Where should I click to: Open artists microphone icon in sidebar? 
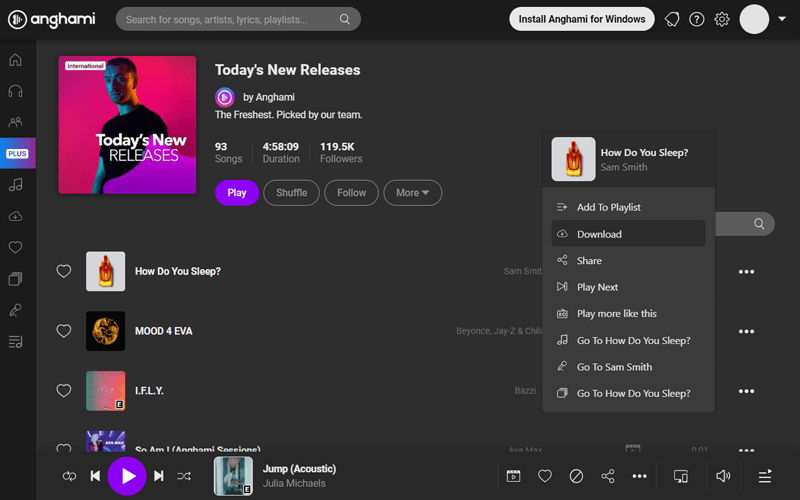tap(15, 310)
